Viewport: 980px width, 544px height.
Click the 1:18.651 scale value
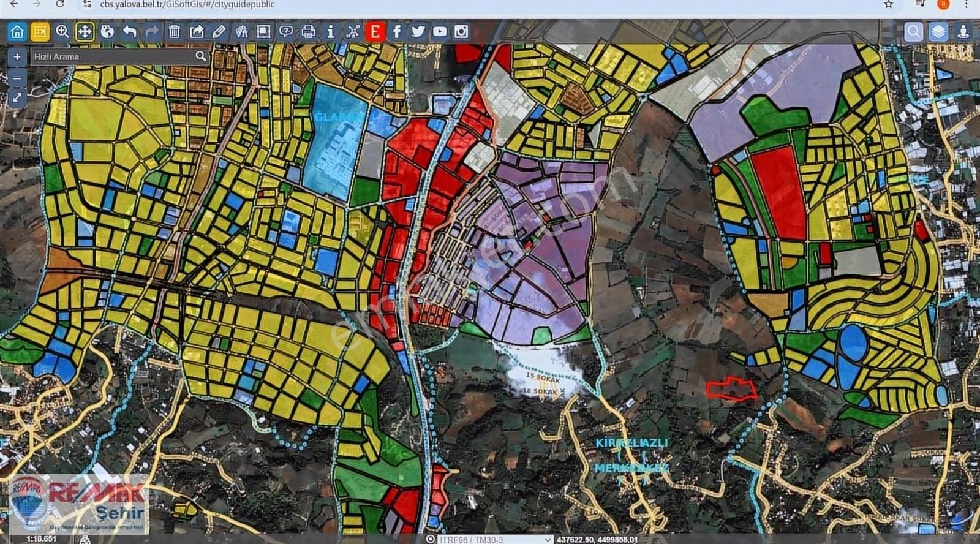click(x=41, y=539)
